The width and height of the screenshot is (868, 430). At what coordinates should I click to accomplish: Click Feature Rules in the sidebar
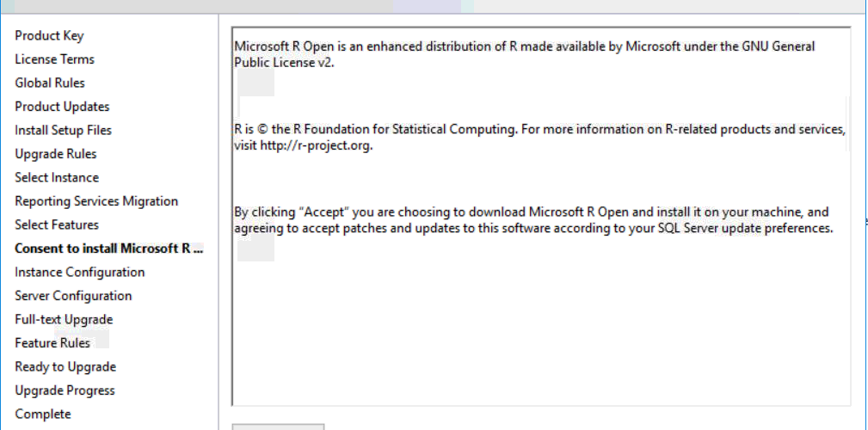tap(52, 343)
